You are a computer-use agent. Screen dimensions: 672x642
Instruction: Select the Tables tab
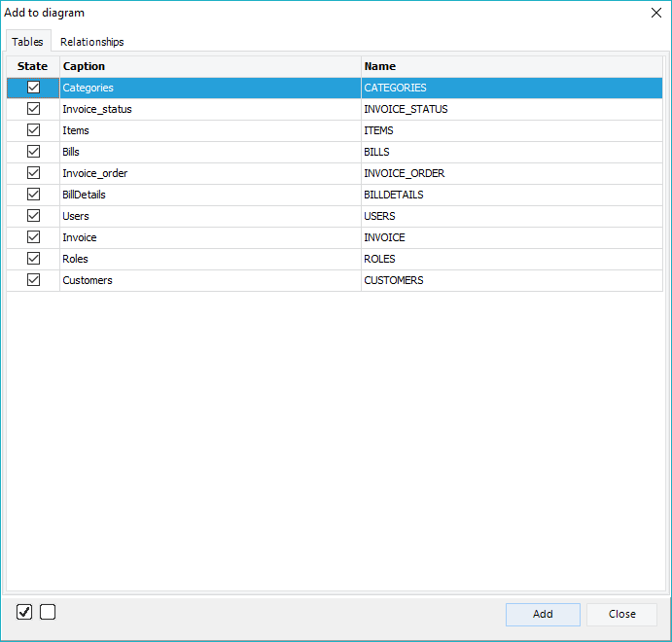(28, 42)
